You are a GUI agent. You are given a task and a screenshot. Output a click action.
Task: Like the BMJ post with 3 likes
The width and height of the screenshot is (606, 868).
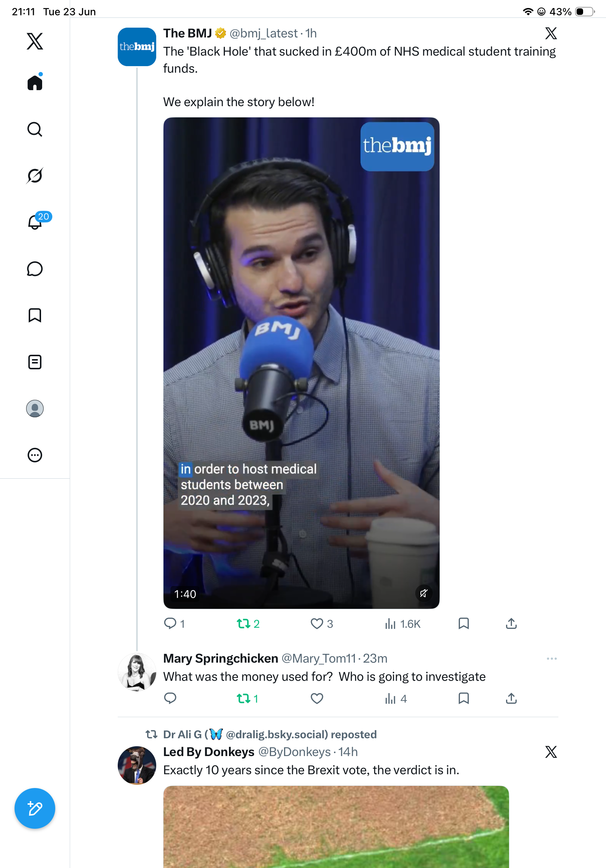tap(322, 623)
